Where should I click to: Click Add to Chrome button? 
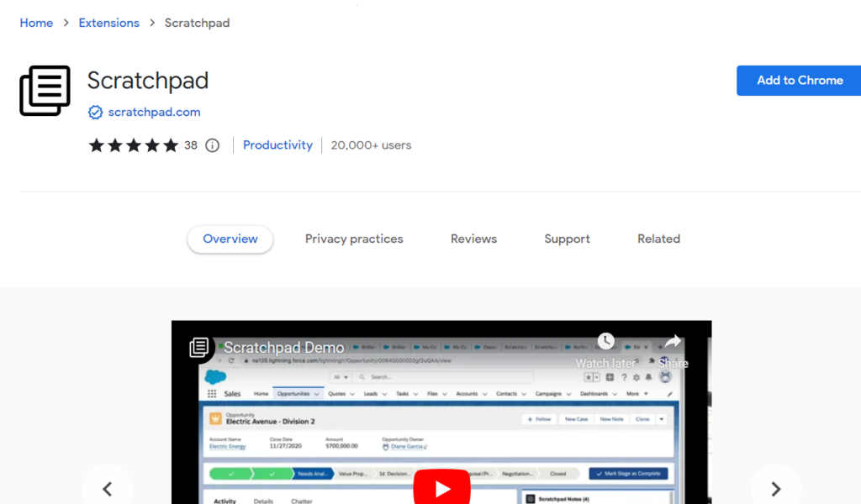[799, 81]
